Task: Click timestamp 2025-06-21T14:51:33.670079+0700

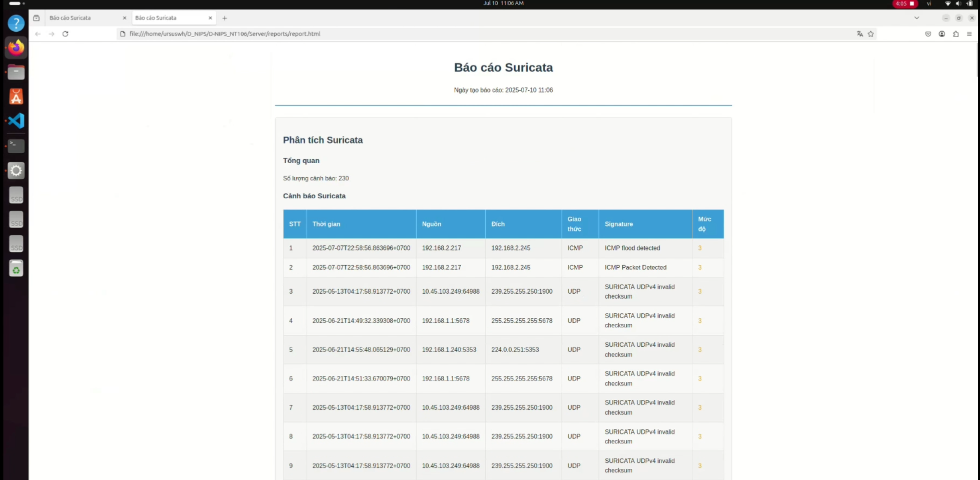Action: pyautogui.click(x=361, y=379)
